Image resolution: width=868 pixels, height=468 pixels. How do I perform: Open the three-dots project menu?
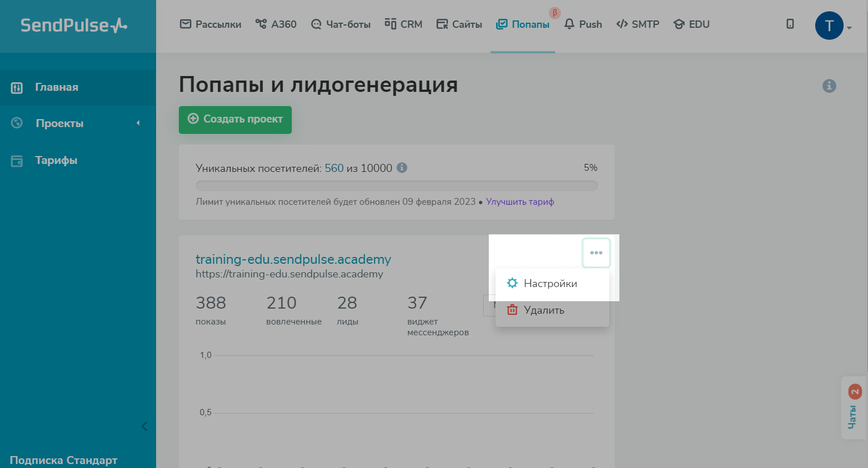tap(596, 253)
